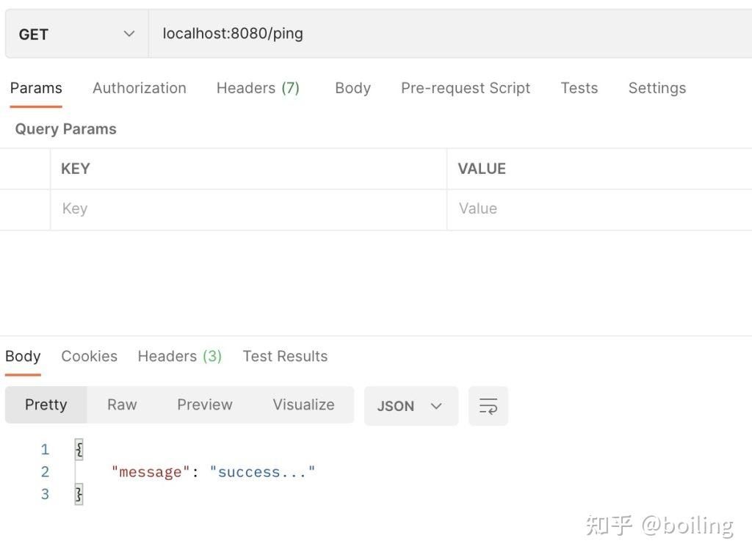
Task: Open the request Headers (7) tab
Action: 258,88
